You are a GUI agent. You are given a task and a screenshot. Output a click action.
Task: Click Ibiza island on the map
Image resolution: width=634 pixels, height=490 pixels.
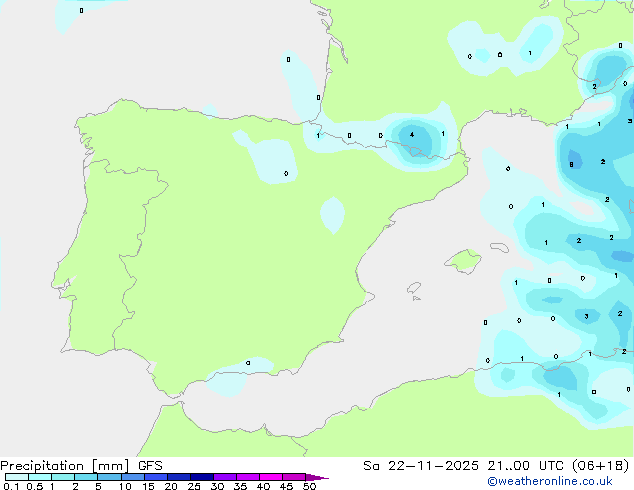click(x=414, y=288)
